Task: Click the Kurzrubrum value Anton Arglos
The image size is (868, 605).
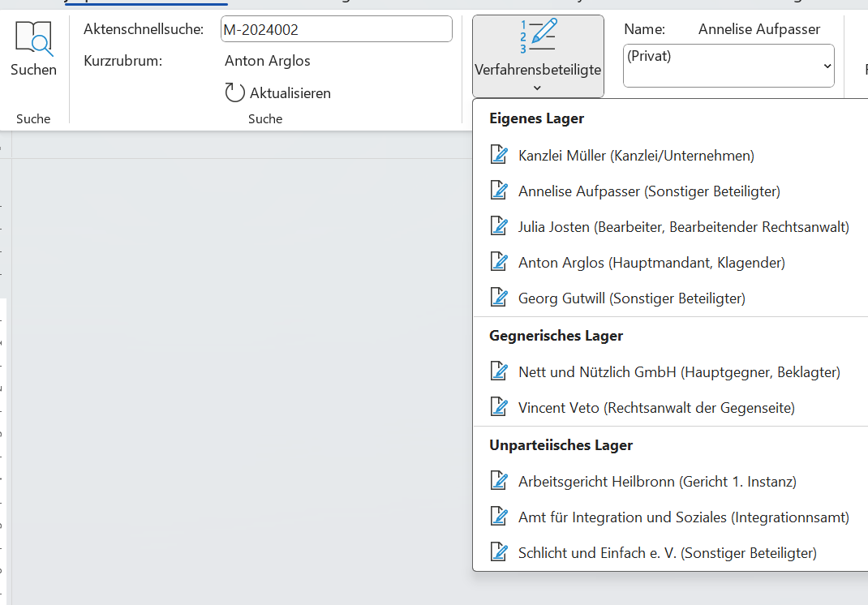Action: point(267,61)
